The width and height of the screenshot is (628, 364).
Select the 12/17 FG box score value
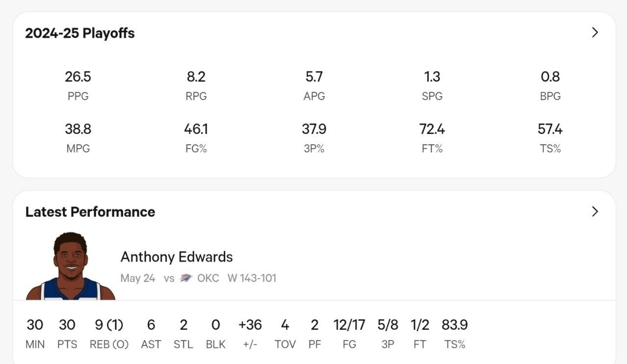pyautogui.click(x=349, y=325)
